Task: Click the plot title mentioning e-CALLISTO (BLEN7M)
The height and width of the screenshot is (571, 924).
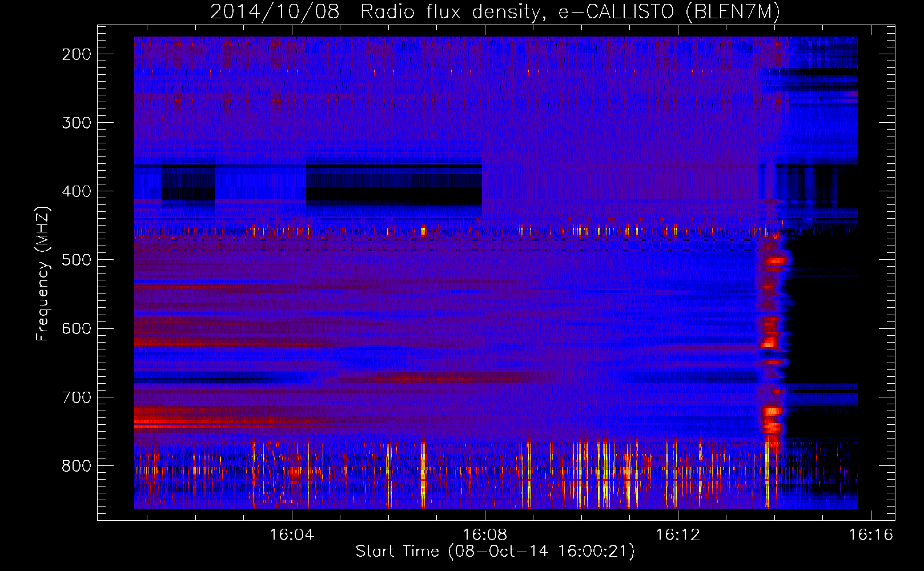Action: point(495,12)
